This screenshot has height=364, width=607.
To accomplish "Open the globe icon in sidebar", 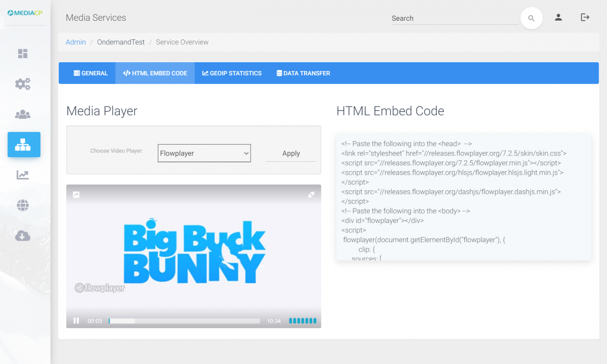I will (x=23, y=206).
